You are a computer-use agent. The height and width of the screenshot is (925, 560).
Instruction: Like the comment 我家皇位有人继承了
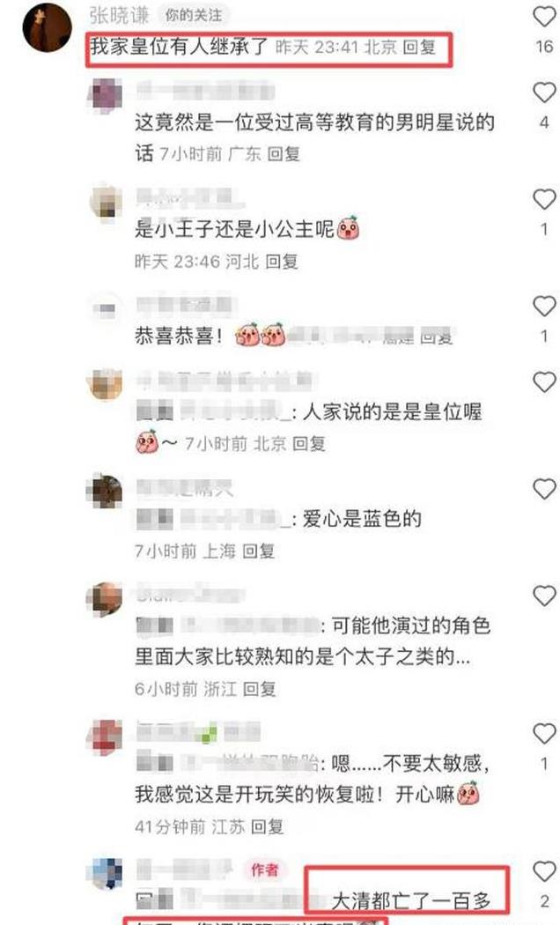544,17
